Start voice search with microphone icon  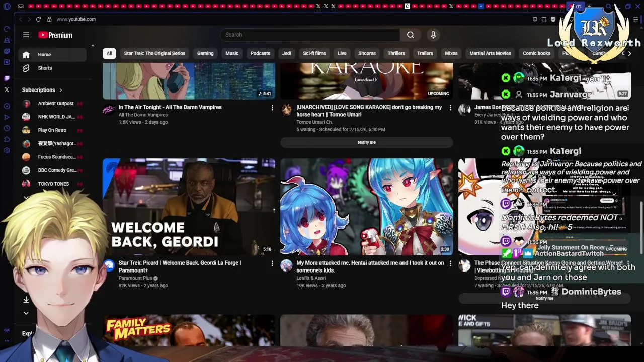pos(433,35)
